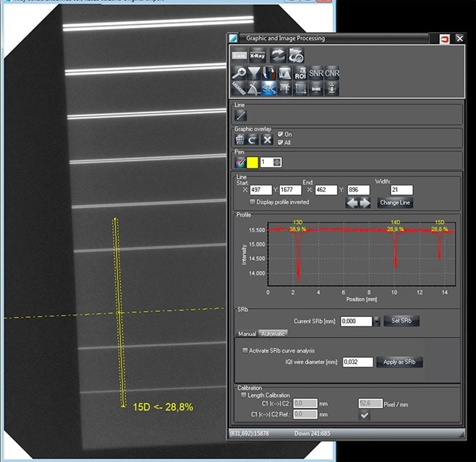Click the C1 to C2 length field
Viewport: 476px width, 462px height.
(305, 403)
